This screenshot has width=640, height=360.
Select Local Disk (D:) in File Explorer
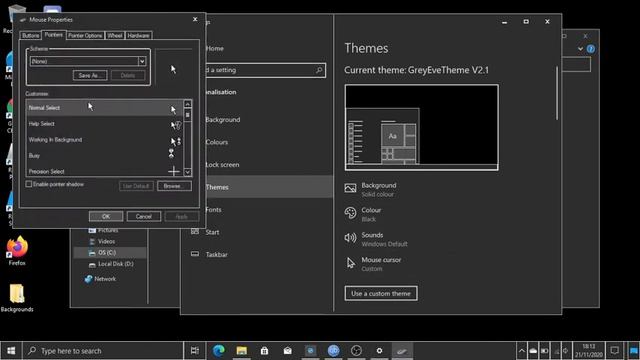click(116, 264)
